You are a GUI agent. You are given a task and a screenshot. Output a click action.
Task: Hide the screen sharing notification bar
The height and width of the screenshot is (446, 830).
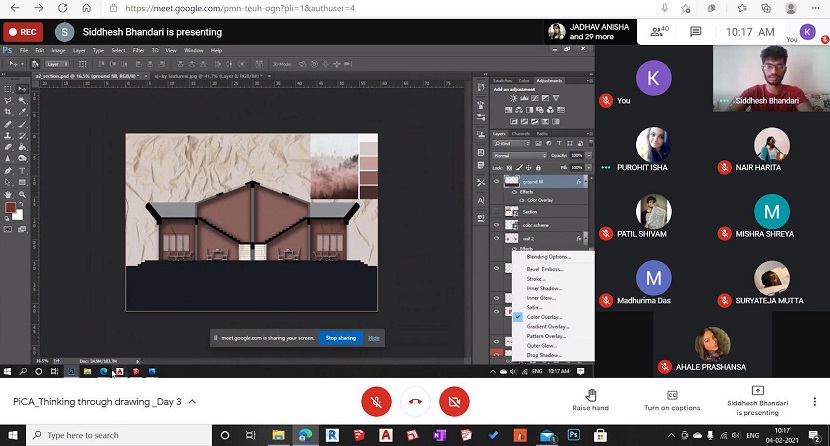tap(374, 338)
